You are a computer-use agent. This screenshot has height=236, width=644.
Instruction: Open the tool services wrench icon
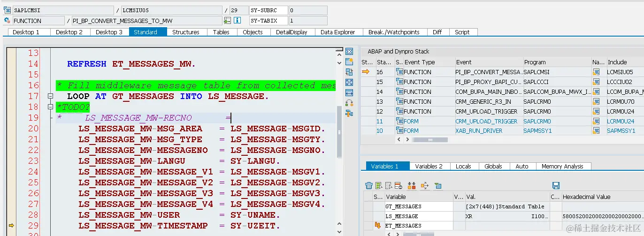point(349,114)
